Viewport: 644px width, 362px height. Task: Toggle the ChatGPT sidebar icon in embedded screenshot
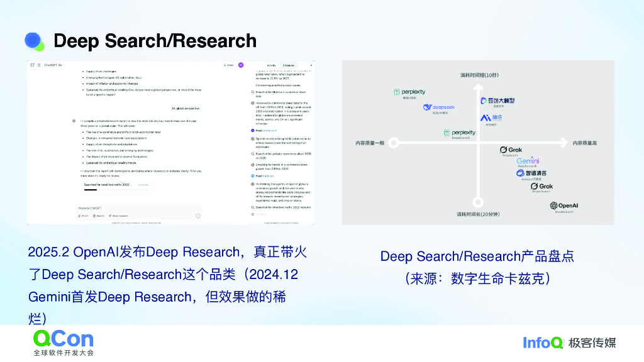[32, 65]
